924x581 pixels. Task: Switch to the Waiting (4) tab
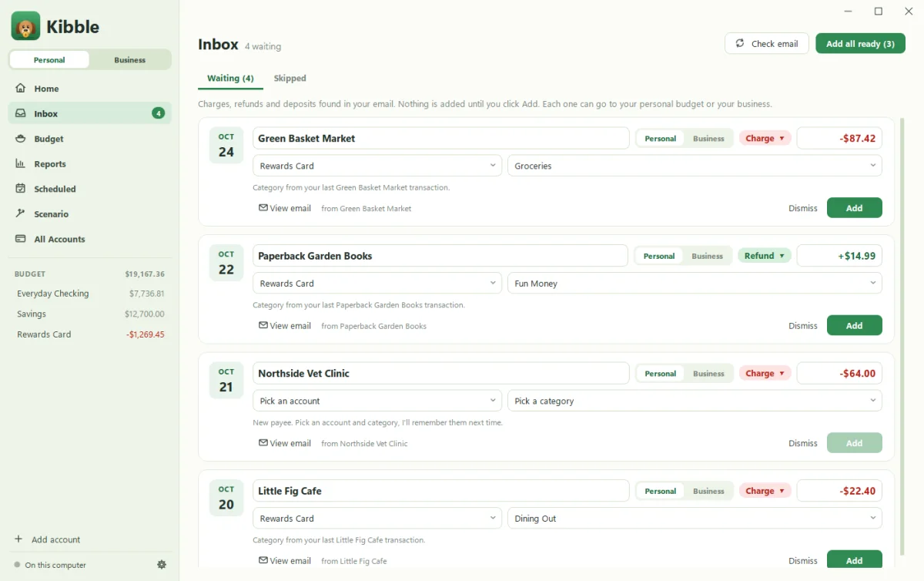[x=230, y=79]
